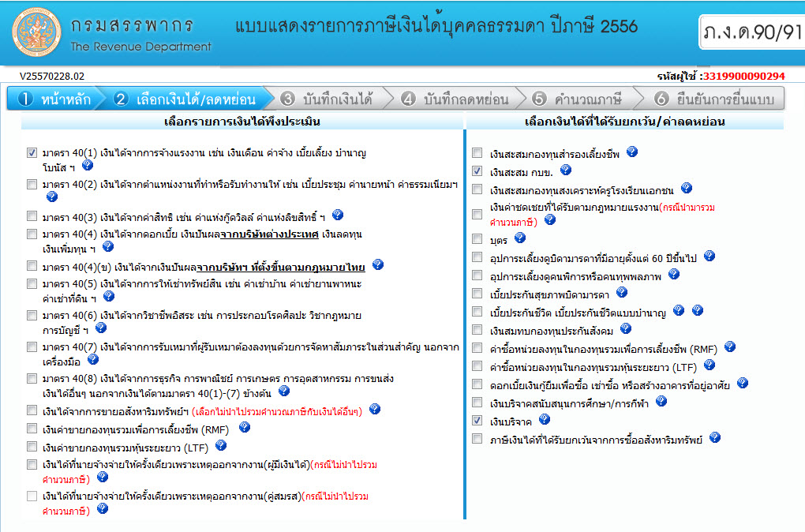805x532 pixels.
Task: Open help icon for ภาษีเงินได้ที่ได้รับยกเว้นจากการซื้ออสังหาริมทรัพย์
Action: pyautogui.click(x=715, y=437)
